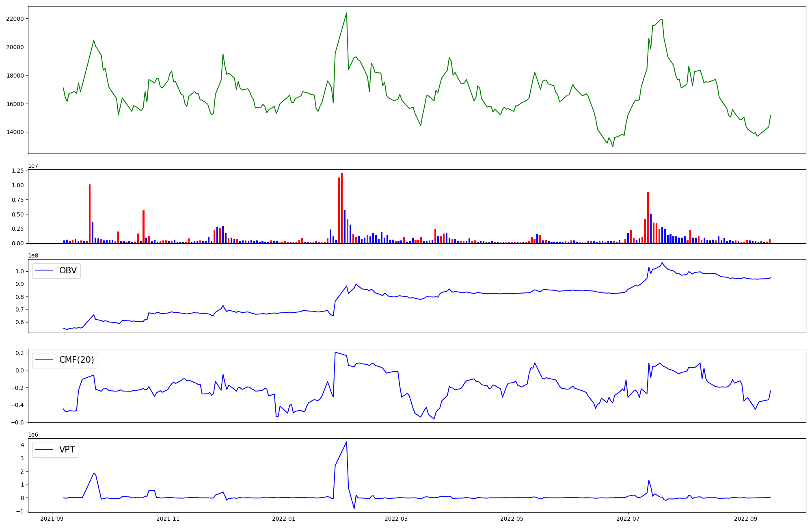
Task: Click the tallest spike in VPT chart
Action: click(x=346, y=442)
